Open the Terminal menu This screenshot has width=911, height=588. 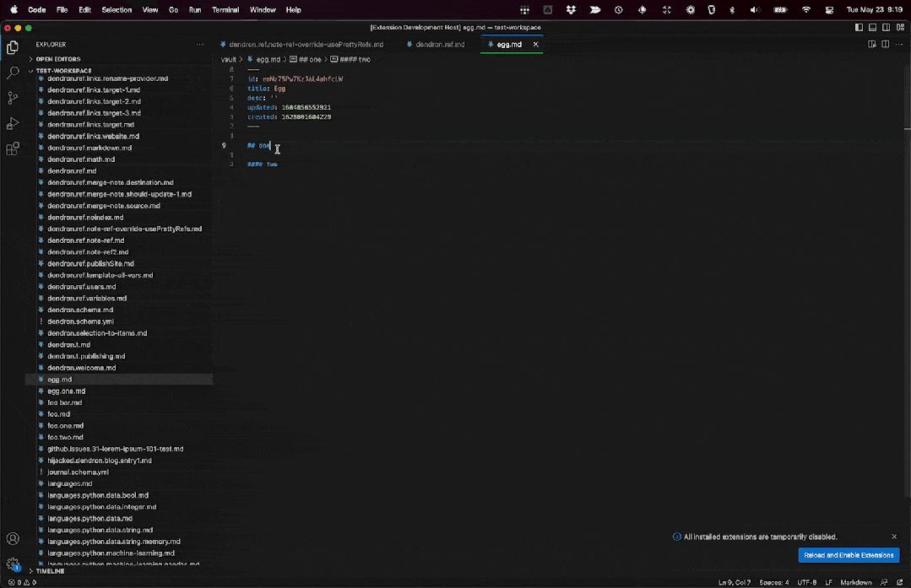[225, 10]
